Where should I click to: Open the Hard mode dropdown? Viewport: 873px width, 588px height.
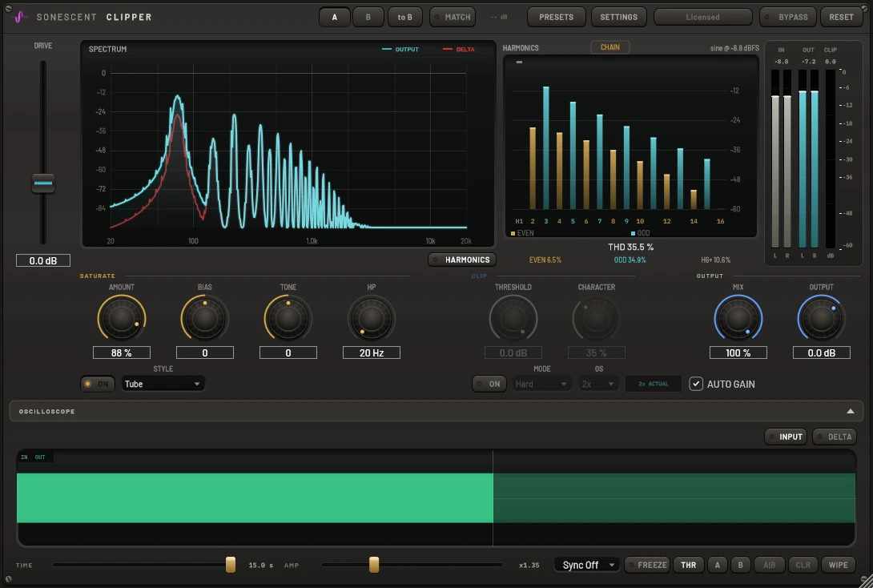click(541, 384)
